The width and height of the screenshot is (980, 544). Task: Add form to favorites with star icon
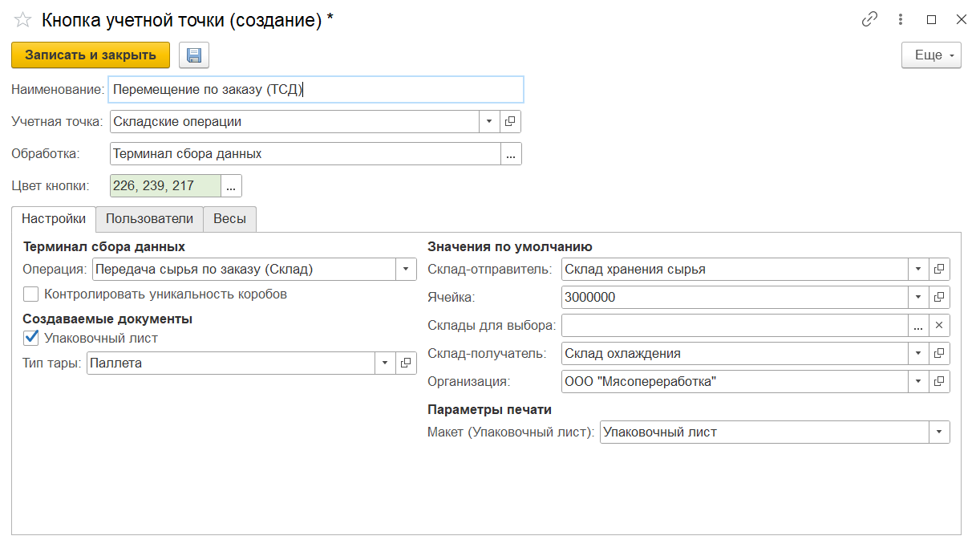[x=22, y=21]
